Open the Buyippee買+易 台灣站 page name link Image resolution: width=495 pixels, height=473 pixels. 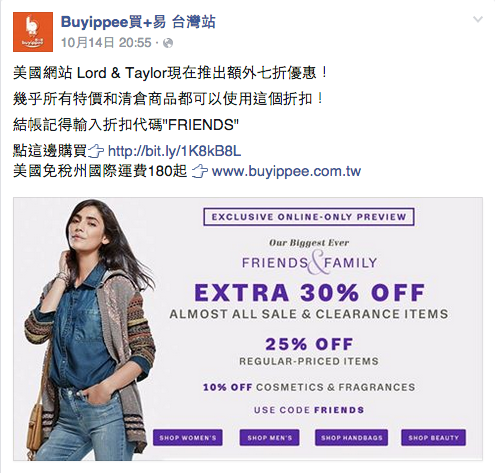coord(138,22)
